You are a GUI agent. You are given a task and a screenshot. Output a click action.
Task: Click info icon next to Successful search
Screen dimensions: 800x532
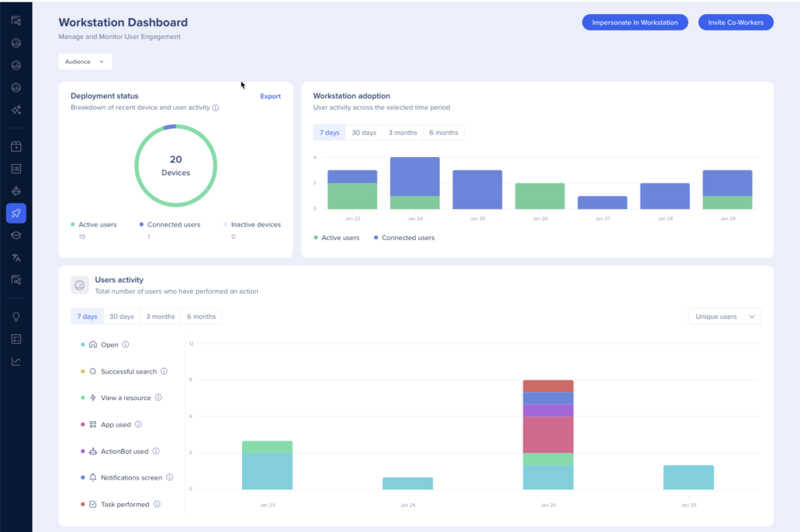click(x=164, y=372)
